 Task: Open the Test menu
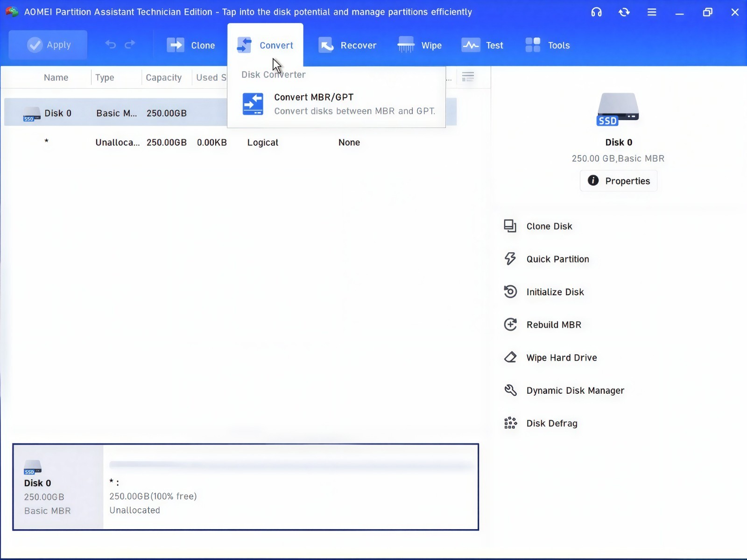482,45
